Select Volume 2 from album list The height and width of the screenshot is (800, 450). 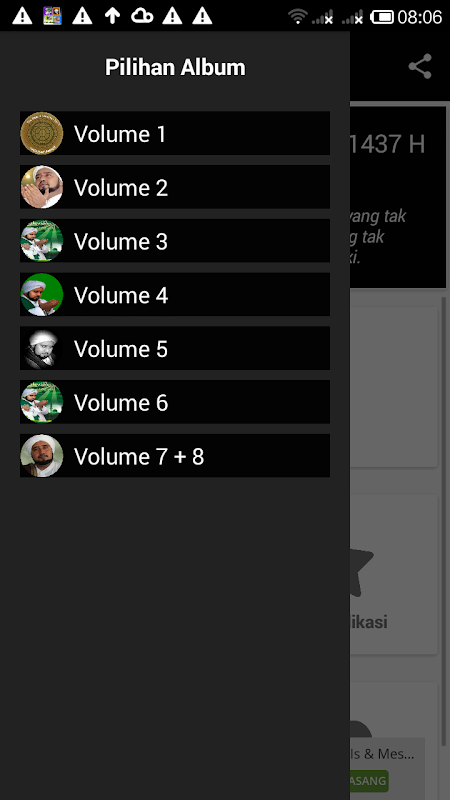[x=175, y=187]
